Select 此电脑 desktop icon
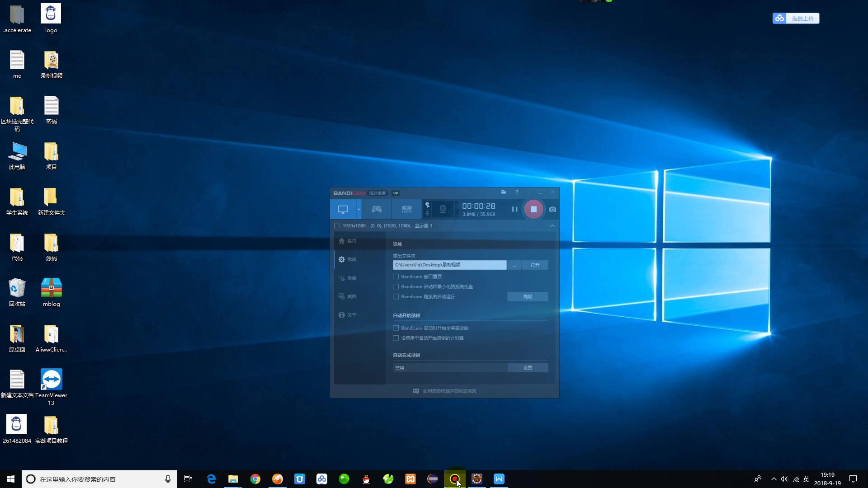Image resolution: width=868 pixels, height=488 pixels. [x=17, y=156]
